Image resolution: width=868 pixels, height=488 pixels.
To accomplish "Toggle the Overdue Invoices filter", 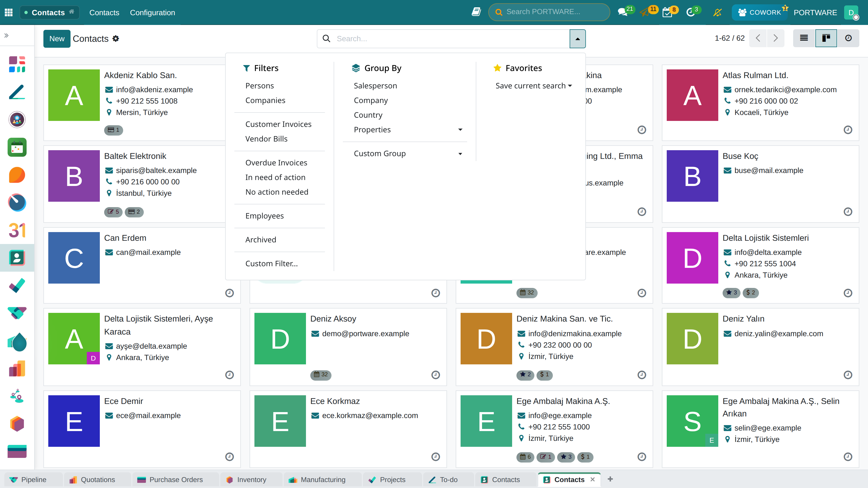I will pos(276,163).
